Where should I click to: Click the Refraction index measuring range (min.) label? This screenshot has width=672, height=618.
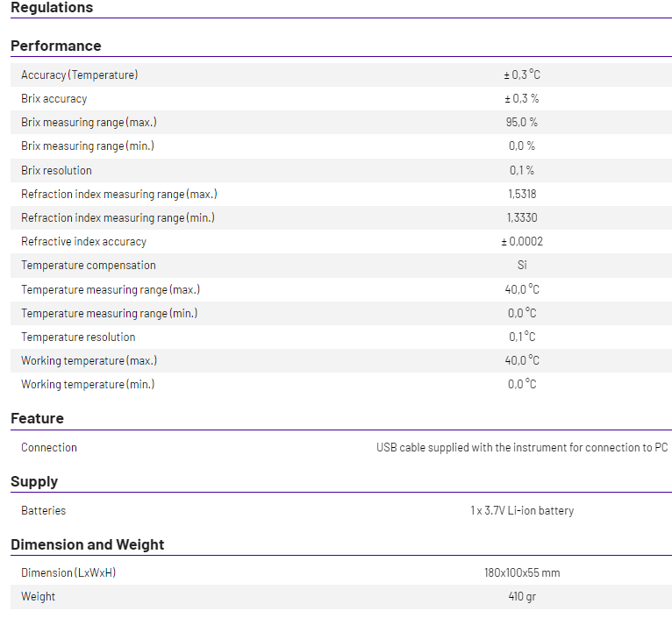point(118,218)
